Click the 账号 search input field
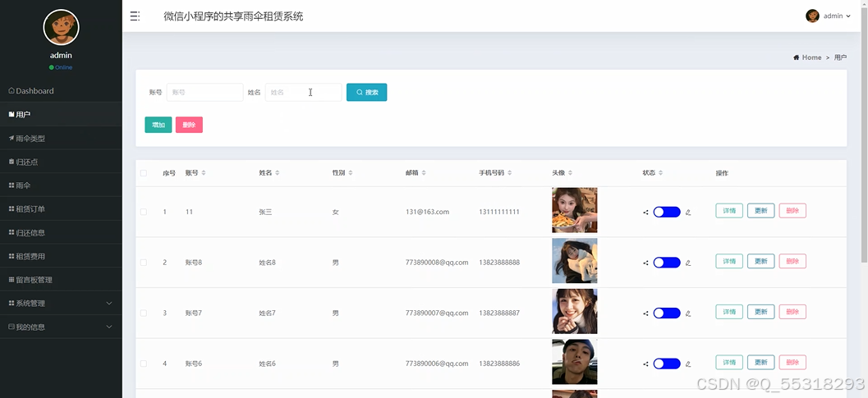Viewport: 868px width, 398px height. [204, 93]
